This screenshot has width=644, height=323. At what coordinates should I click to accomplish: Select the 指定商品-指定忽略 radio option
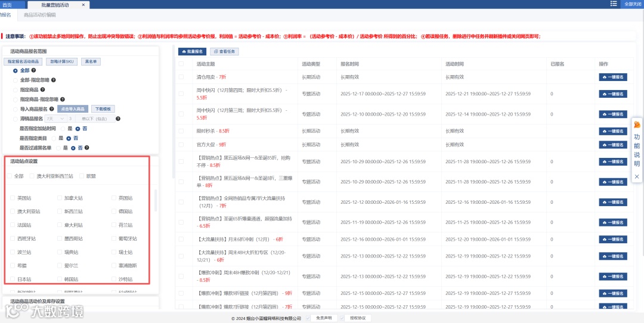15,100
